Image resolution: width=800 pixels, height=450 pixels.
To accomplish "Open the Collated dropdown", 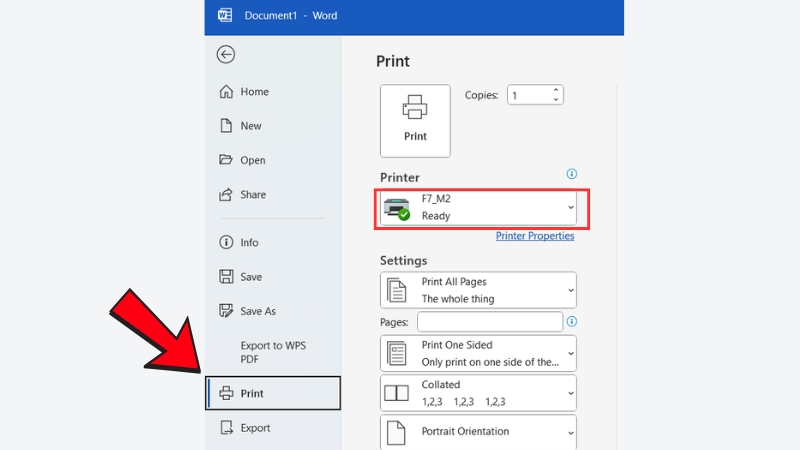I will [x=478, y=393].
